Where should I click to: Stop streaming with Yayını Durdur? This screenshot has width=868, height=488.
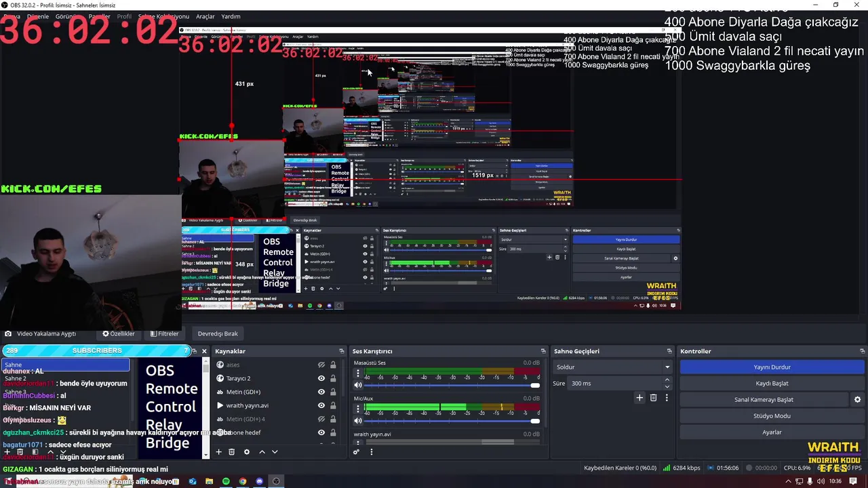point(772,367)
